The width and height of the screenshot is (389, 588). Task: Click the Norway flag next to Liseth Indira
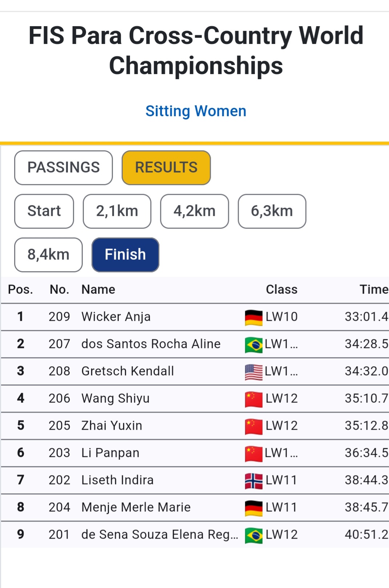[254, 481]
